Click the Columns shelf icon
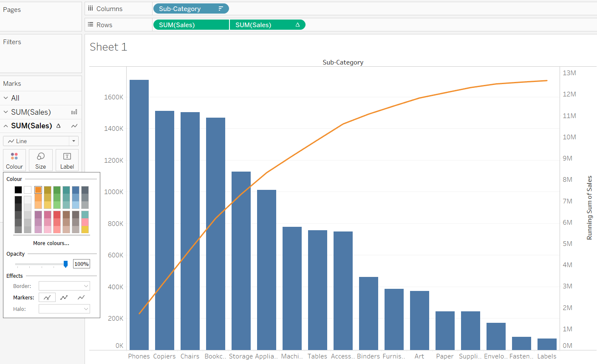The width and height of the screenshot is (597, 364). click(x=91, y=8)
